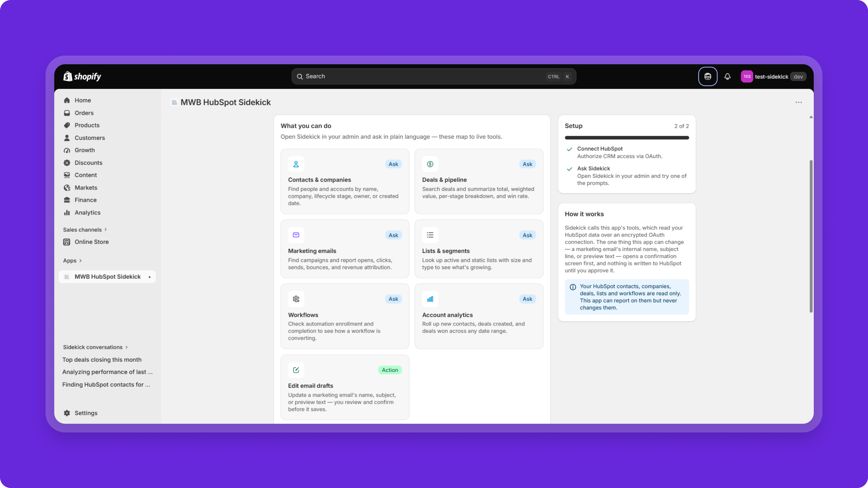Expand the Sales channels section
This screenshot has width=868, height=488.
coord(85,230)
